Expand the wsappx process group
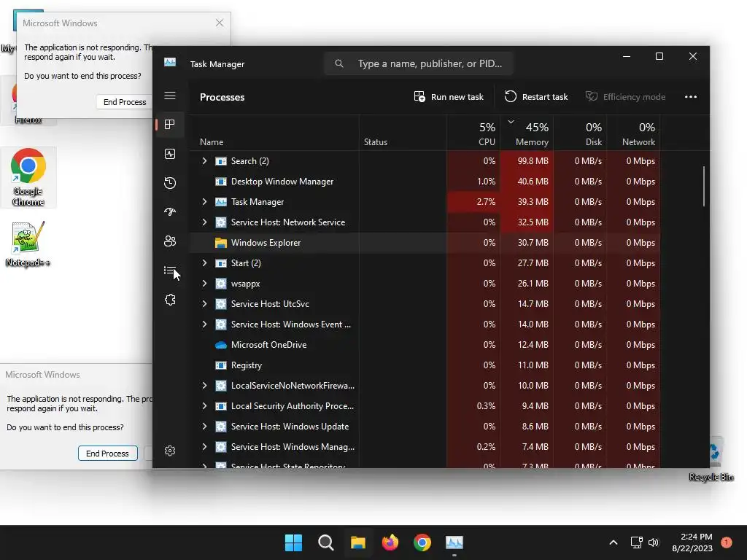Screen dimensions: 747x560 click(x=204, y=284)
